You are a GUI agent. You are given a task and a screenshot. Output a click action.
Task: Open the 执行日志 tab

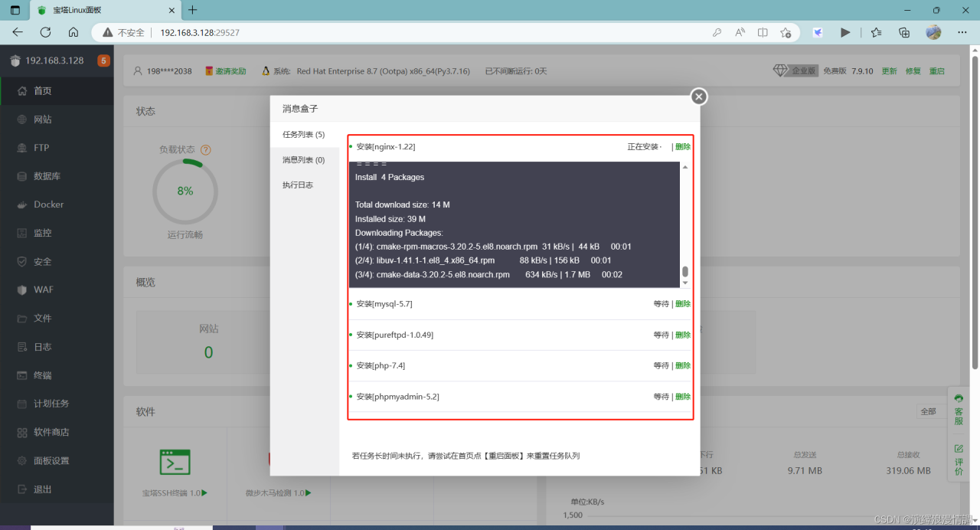298,185
